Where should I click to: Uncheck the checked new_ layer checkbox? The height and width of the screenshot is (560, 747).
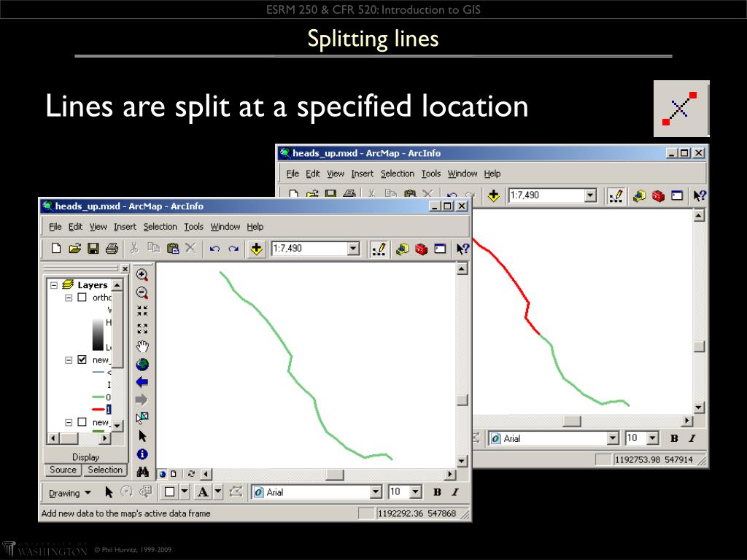pyautogui.click(x=82, y=359)
